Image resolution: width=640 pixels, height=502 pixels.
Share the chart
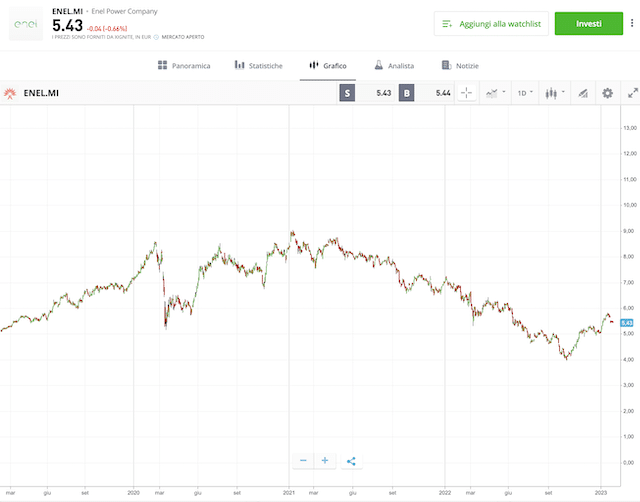pyautogui.click(x=351, y=461)
